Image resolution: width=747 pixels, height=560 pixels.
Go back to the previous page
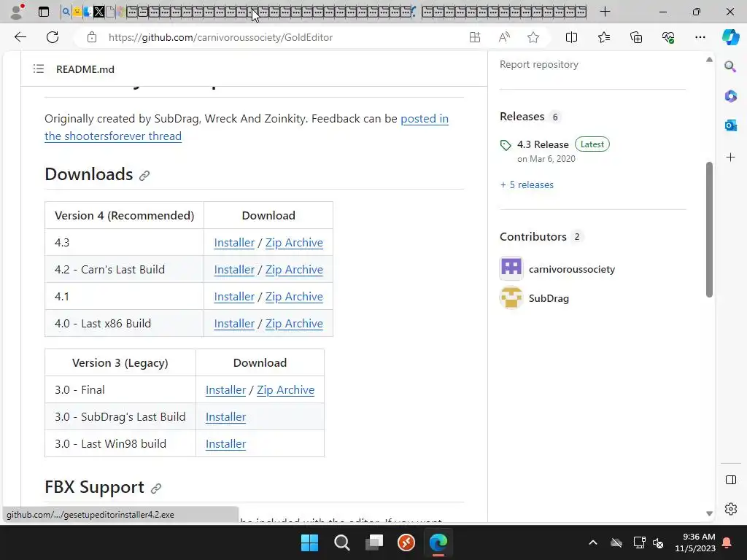pyautogui.click(x=20, y=37)
